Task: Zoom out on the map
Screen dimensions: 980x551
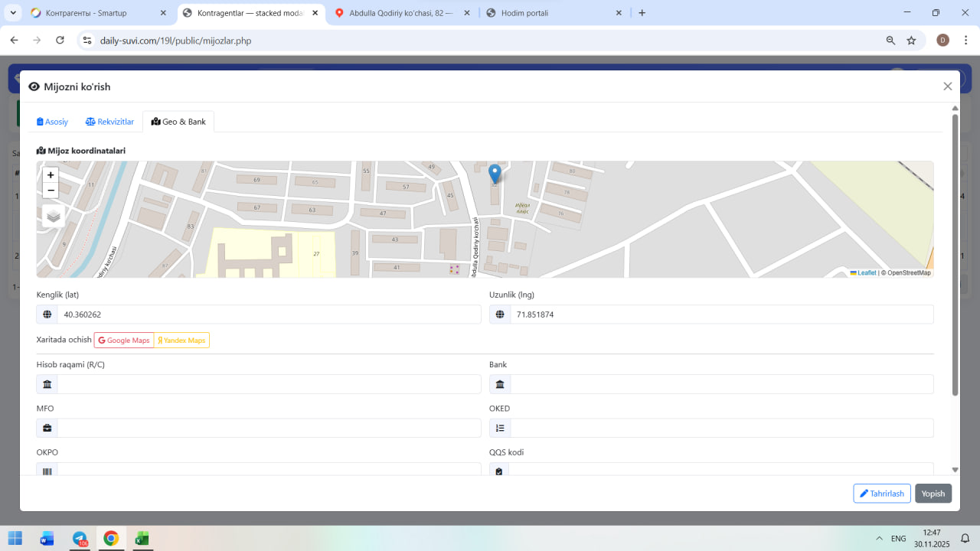Action: (x=51, y=191)
